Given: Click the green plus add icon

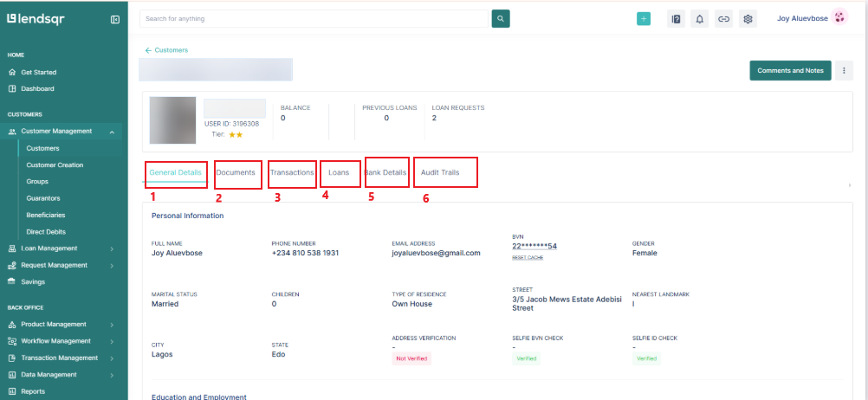Looking at the screenshot, I should (644, 18).
